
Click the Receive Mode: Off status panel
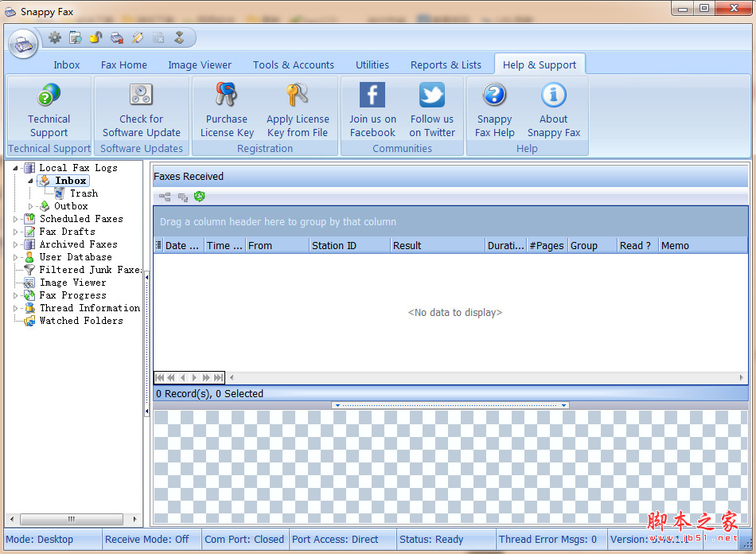pos(151,539)
